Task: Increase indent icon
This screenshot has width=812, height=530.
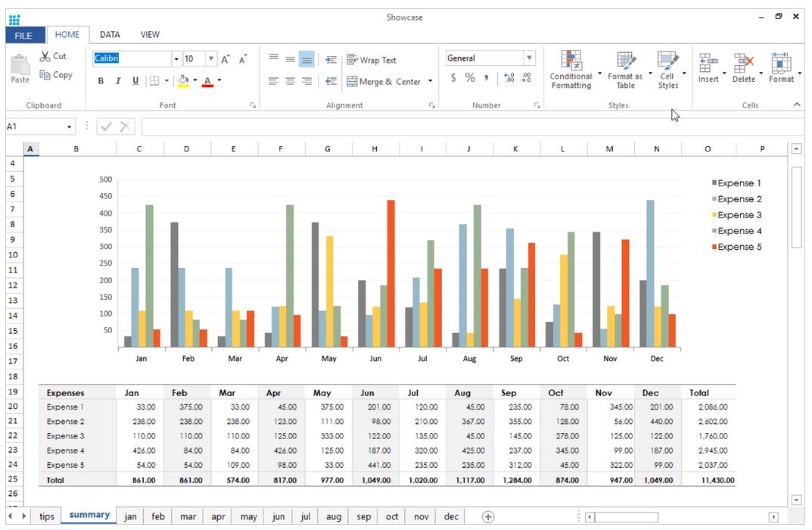Action: point(331,60)
